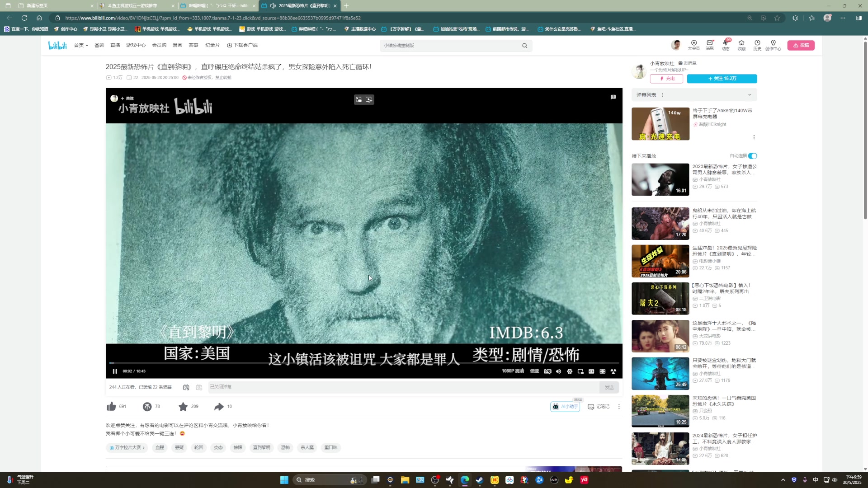Open user avatar in header
Viewport: 868px width, 488px height.
coord(676,45)
